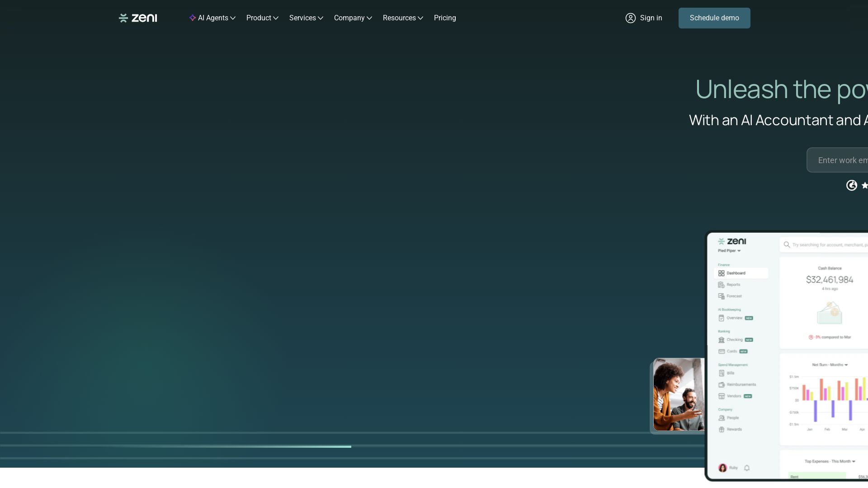Select Checking under Banking
The height and width of the screenshot is (488, 868).
pos(736,340)
